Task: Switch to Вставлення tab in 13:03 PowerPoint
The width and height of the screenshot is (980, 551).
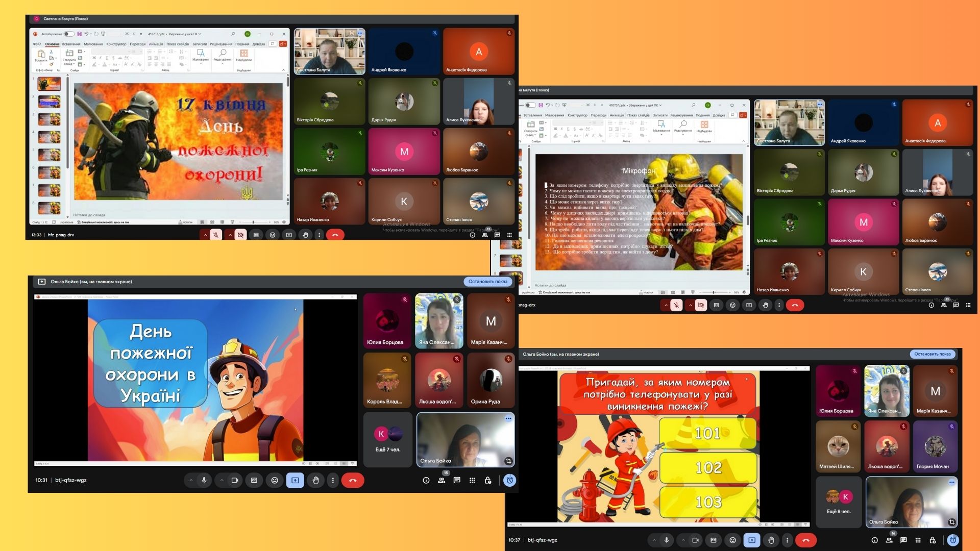Action: click(71, 44)
